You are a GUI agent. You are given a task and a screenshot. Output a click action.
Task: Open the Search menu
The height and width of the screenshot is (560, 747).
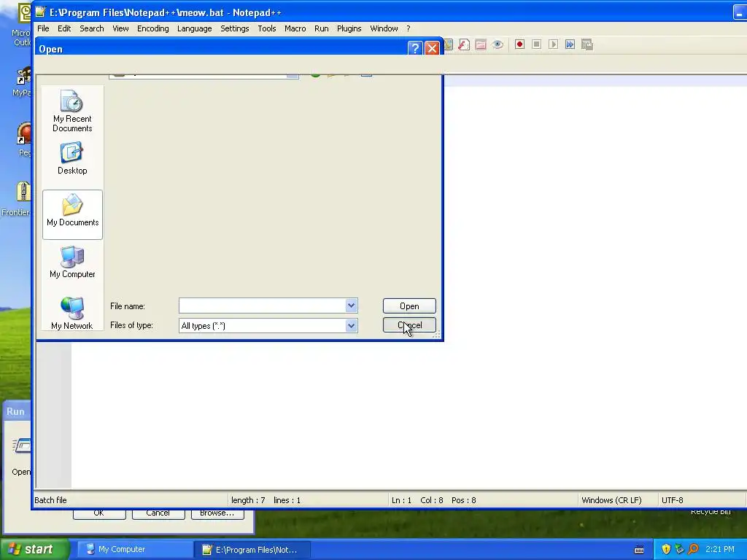click(92, 28)
